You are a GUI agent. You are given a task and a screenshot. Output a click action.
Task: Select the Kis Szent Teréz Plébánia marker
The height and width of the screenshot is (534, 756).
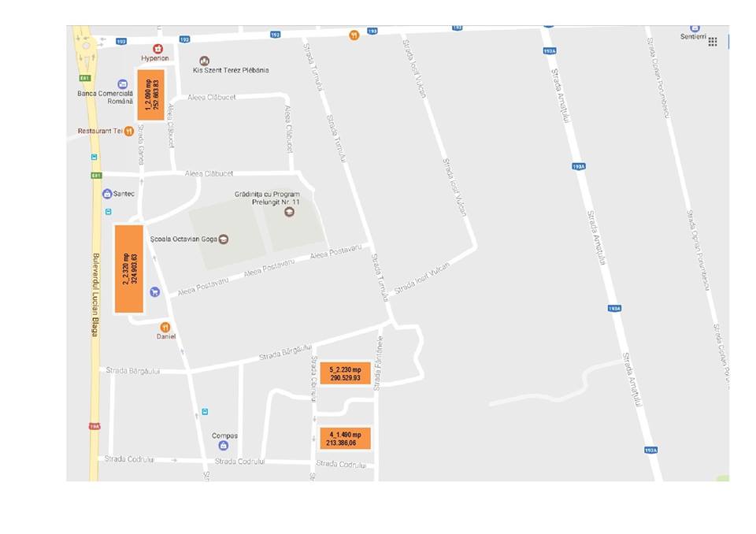(x=205, y=61)
